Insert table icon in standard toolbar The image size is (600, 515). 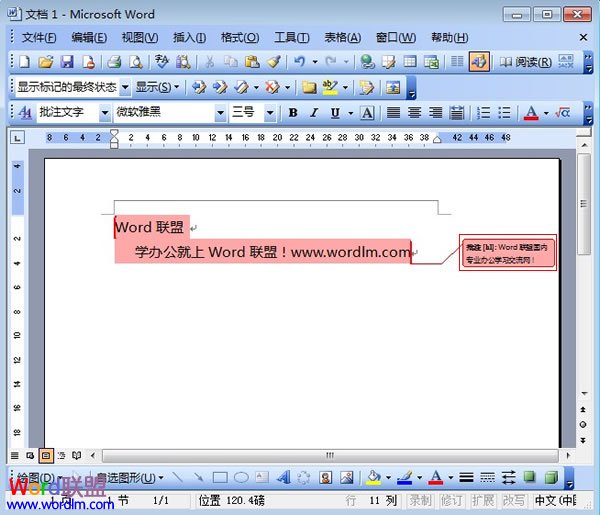[x=410, y=61]
